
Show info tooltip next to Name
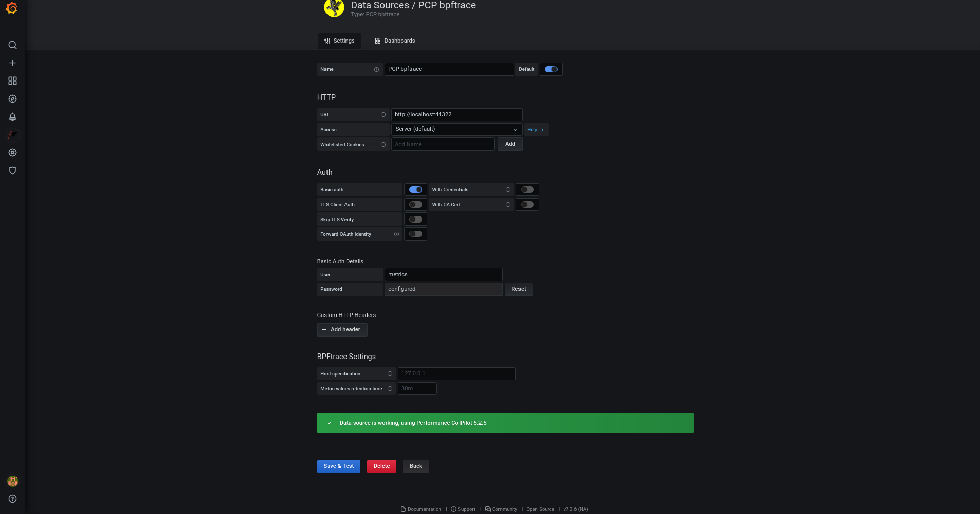[x=376, y=69]
